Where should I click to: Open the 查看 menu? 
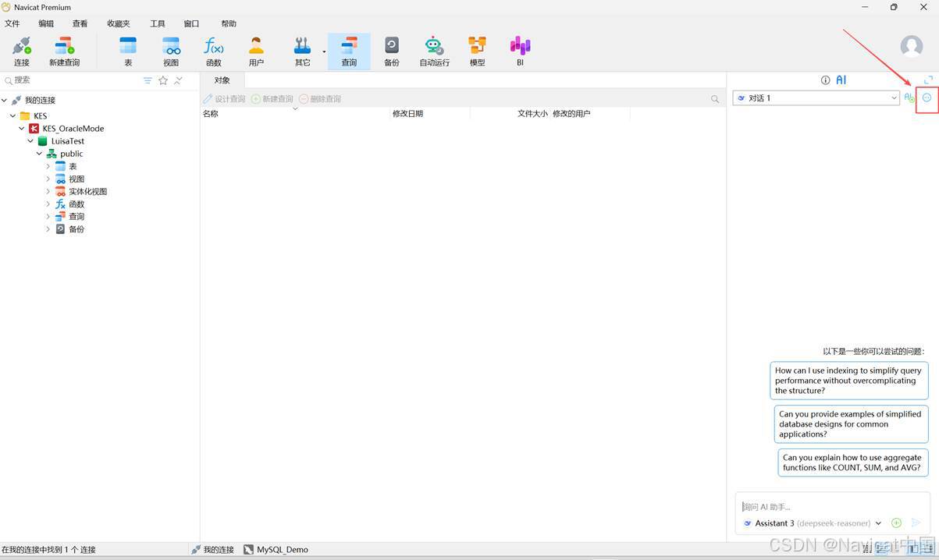pyautogui.click(x=80, y=23)
